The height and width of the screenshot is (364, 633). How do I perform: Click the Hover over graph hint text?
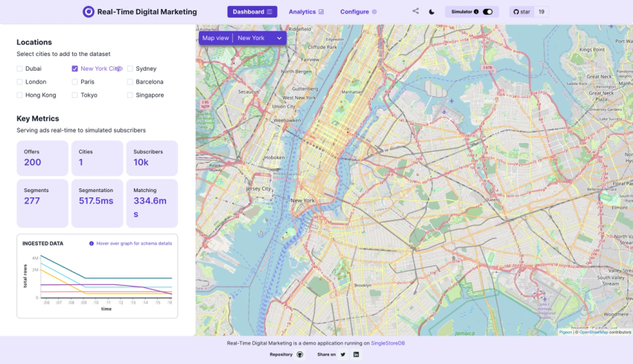coord(134,243)
